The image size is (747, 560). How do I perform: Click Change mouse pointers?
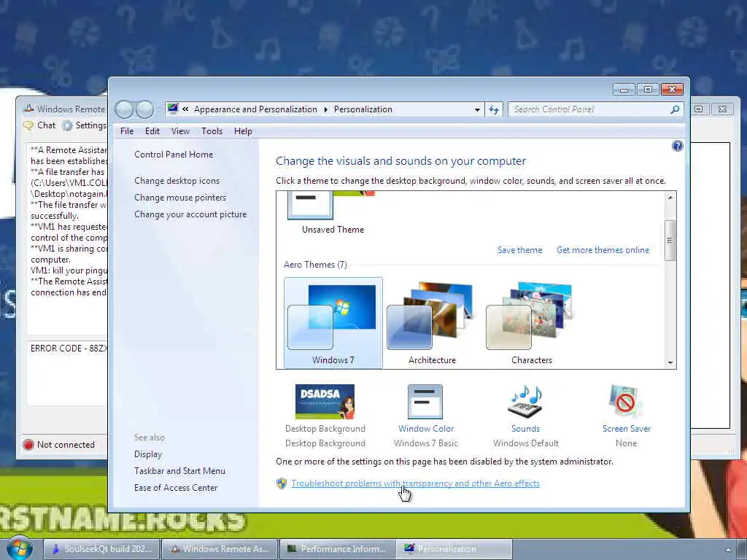(x=180, y=198)
